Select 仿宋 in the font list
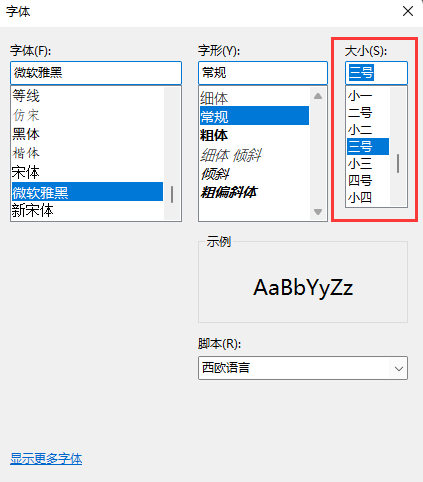The height and width of the screenshot is (482, 423). 87,115
